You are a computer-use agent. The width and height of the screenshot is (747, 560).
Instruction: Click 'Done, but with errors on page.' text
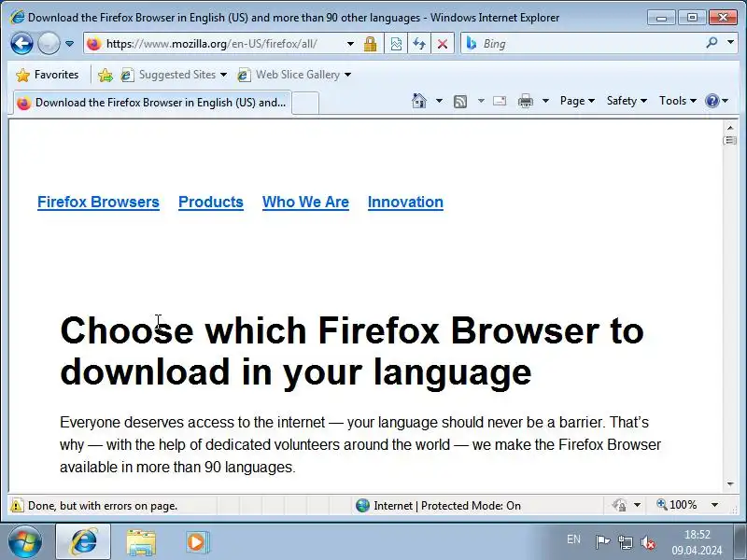(103, 506)
